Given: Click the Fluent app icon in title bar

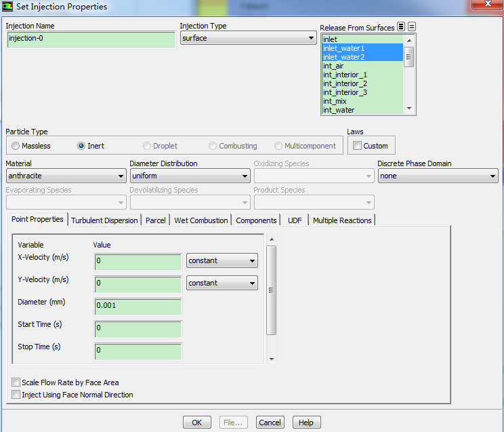Looking at the screenshot, I should (x=8, y=7).
